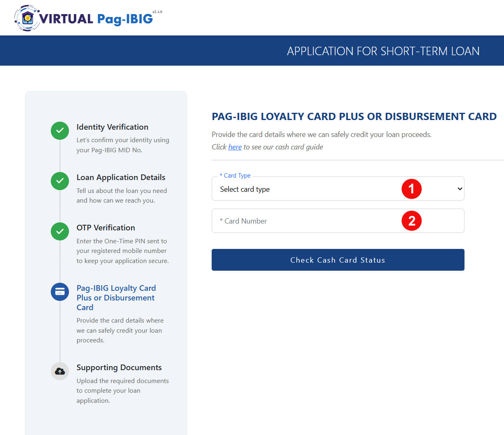This screenshot has height=435, width=504.
Task: Click the blue card icon for Loyalty Card step
Action: [x=60, y=292]
